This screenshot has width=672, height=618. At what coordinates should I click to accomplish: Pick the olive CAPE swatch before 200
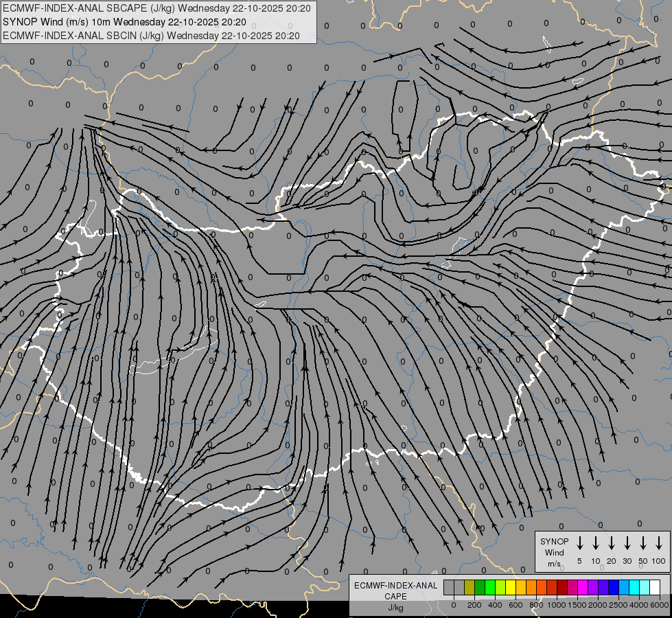470,587
